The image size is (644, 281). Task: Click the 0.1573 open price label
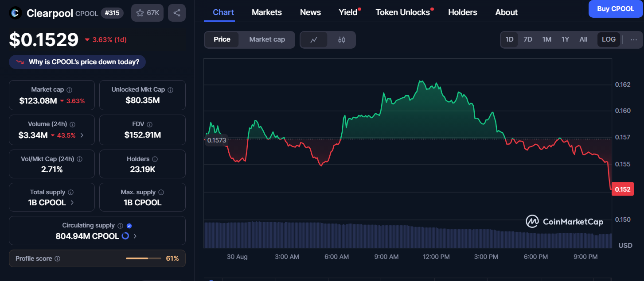point(217,140)
